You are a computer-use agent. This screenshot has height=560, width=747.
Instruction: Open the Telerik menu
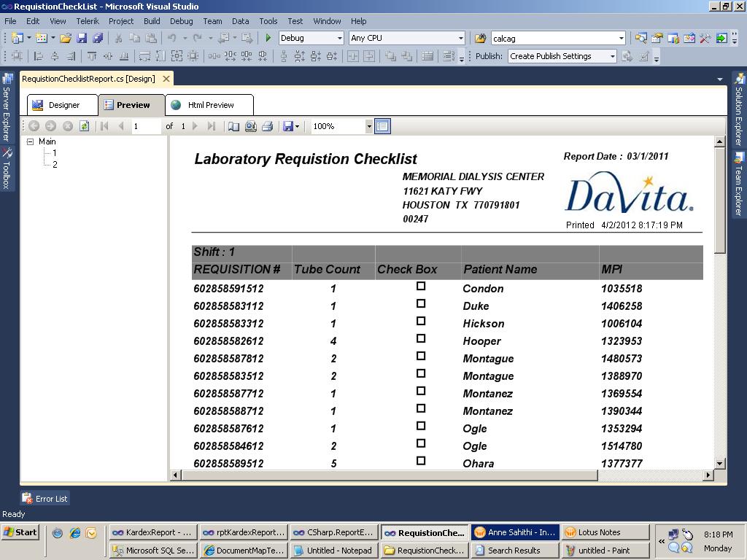point(88,21)
